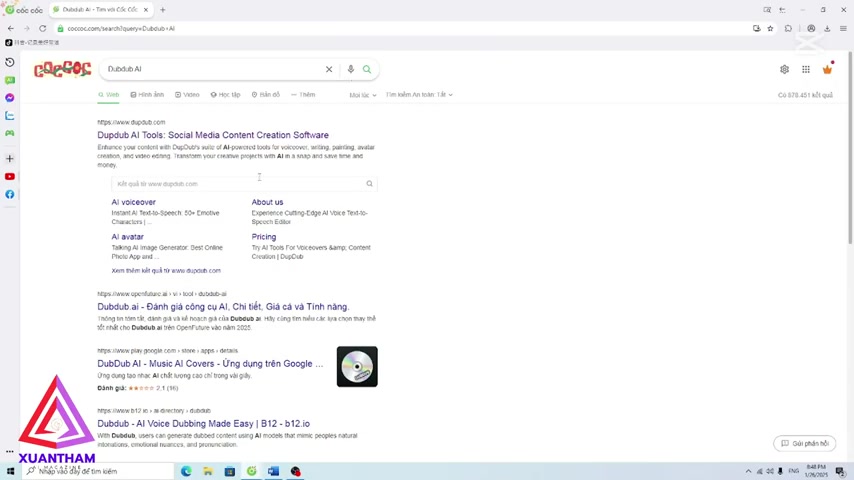Open the green game controller sidebar icon
Image resolution: width=854 pixels, height=480 pixels.
click(10, 133)
